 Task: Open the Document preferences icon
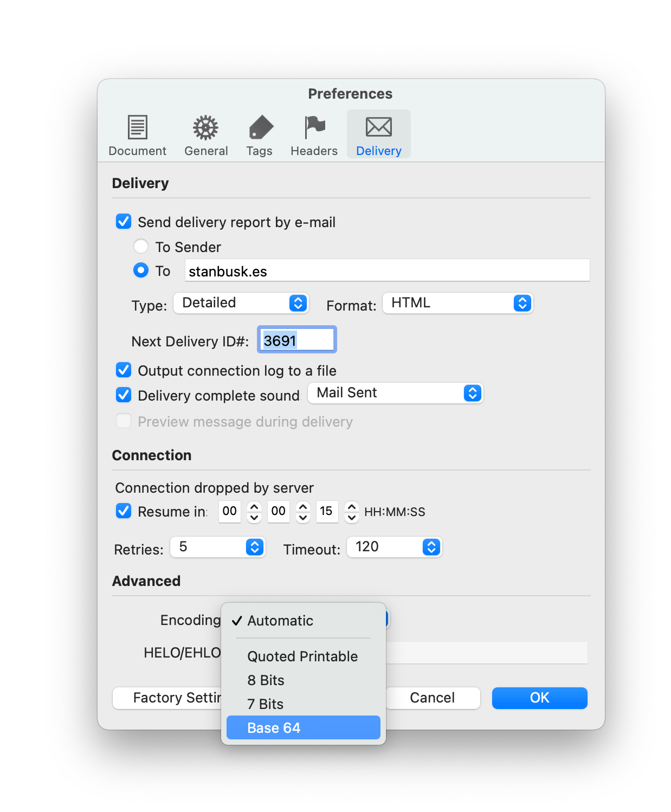[x=137, y=134]
